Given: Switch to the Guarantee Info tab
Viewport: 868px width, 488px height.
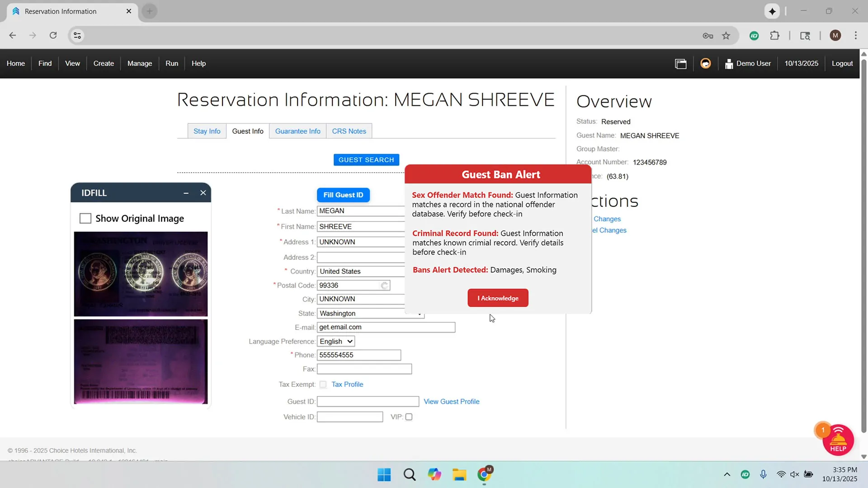Looking at the screenshot, I should 297,131.
